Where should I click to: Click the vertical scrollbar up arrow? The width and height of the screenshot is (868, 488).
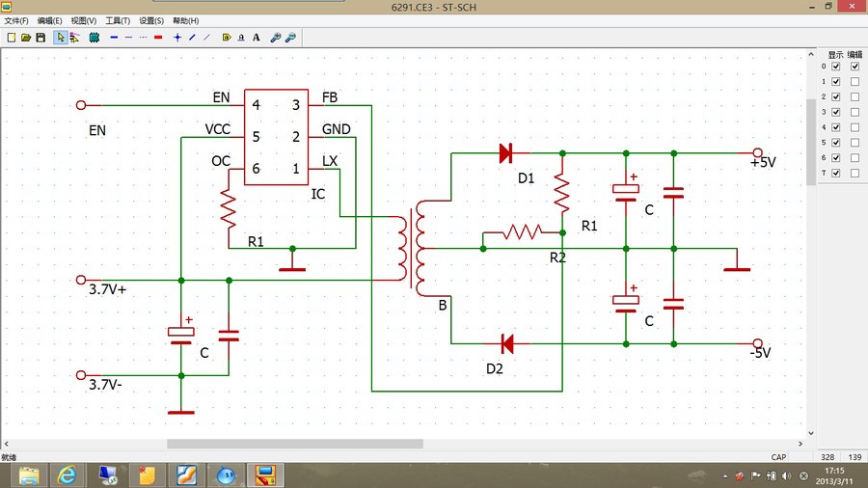tap(811, 55)
